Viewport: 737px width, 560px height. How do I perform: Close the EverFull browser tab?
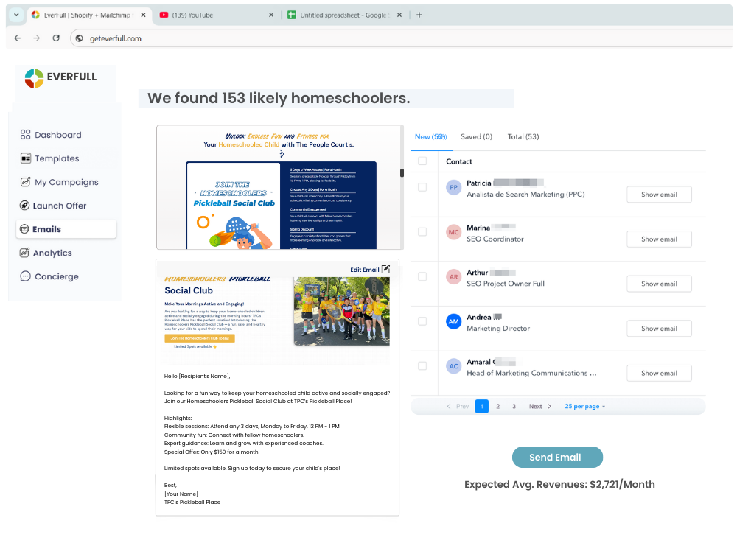[x=144, y=15]
